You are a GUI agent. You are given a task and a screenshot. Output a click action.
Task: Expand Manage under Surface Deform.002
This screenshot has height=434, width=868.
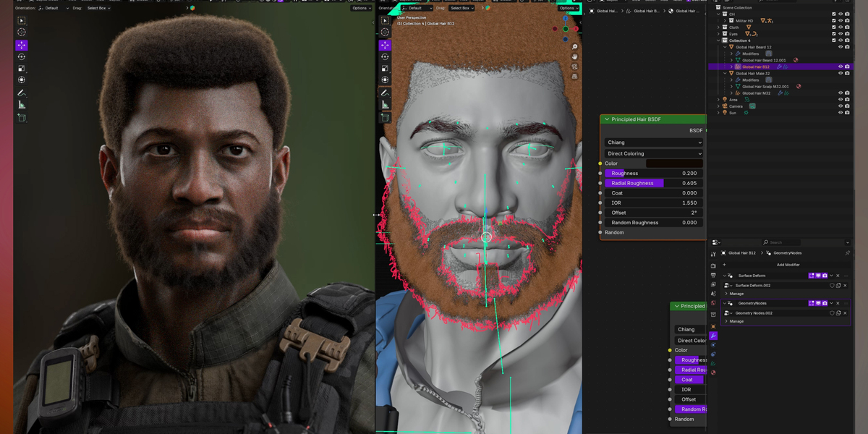click(735, 294)
